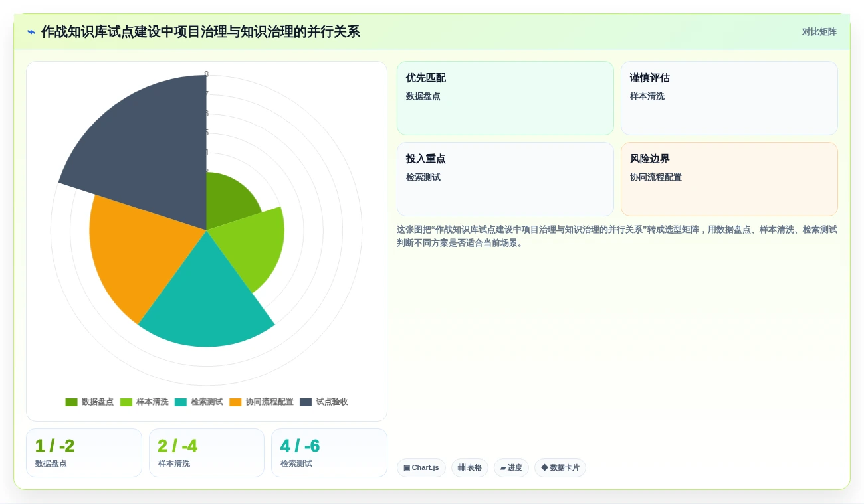Click 协同流程配置 text in 风险边界 card
The width and height of the screenshot is (864, 504).
656,177
